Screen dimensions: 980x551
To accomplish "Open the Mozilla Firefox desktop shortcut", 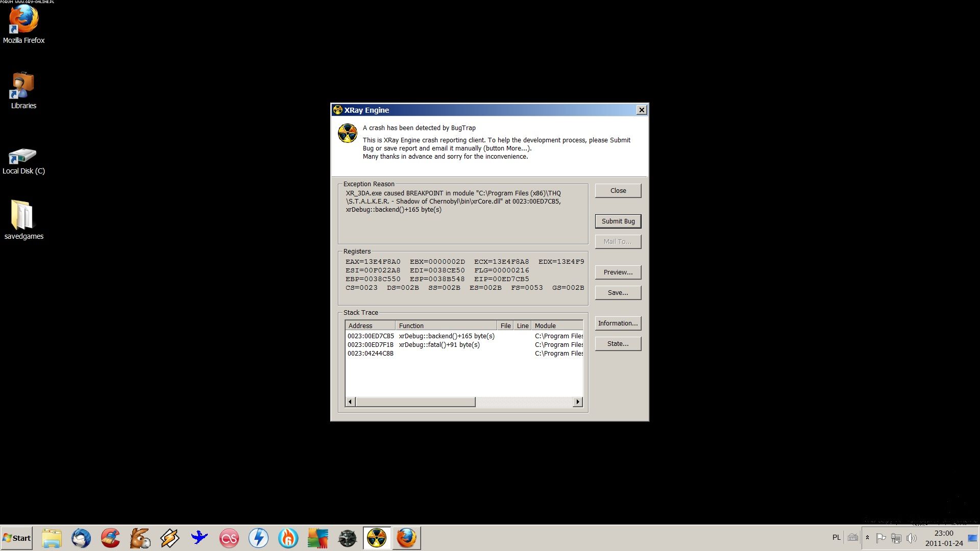I will pyautogui.click(x=23, y=24).
